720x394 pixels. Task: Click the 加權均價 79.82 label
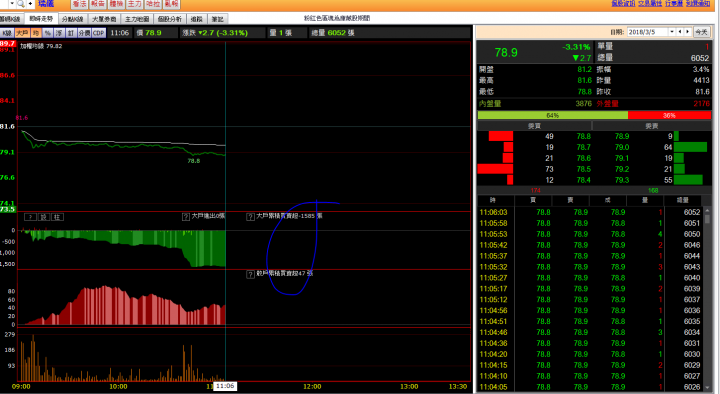coord(41,46)
